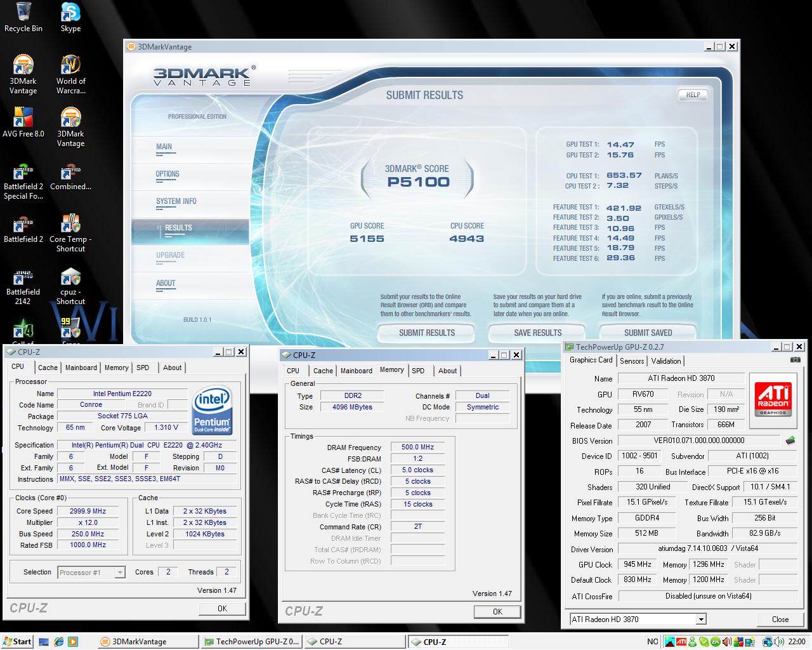Select the Battlefield 2 Special Forces shortcut
The width and height of the screenshot is (812, 650).
coord(23,182)
